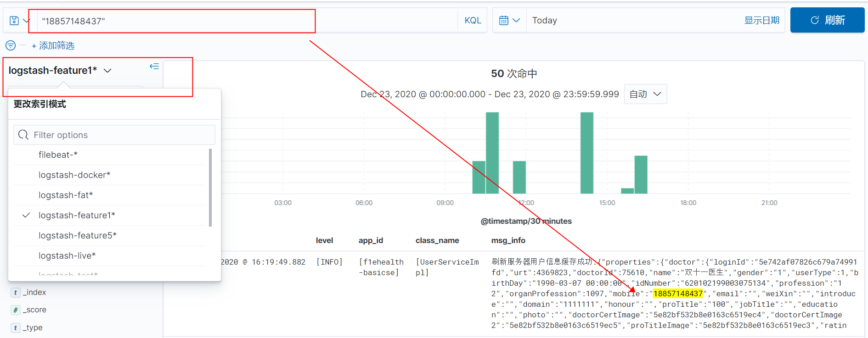Click the level column header
This screenshot has height=338, width=868.
tap(324, 240)
